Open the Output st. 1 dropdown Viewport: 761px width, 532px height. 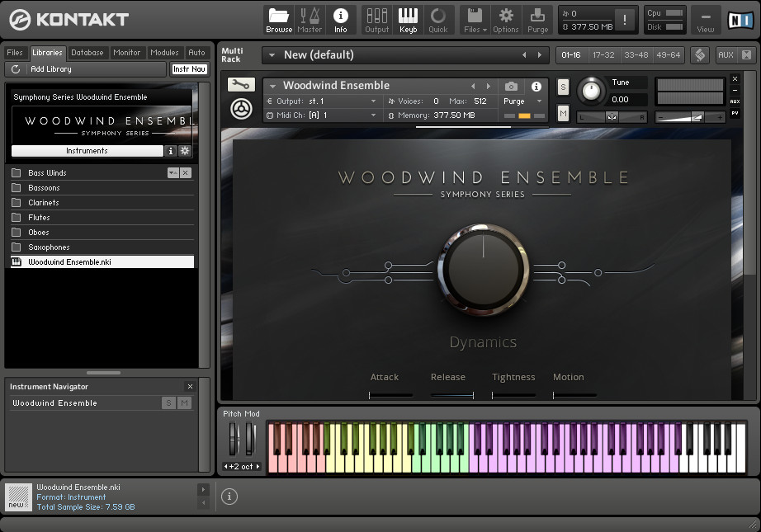tap(373, 101)
